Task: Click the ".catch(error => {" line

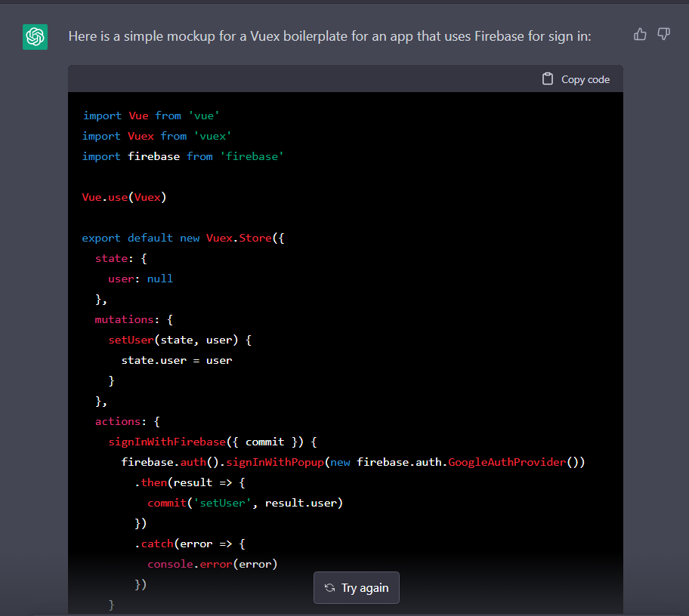Action: pos(190,544)
